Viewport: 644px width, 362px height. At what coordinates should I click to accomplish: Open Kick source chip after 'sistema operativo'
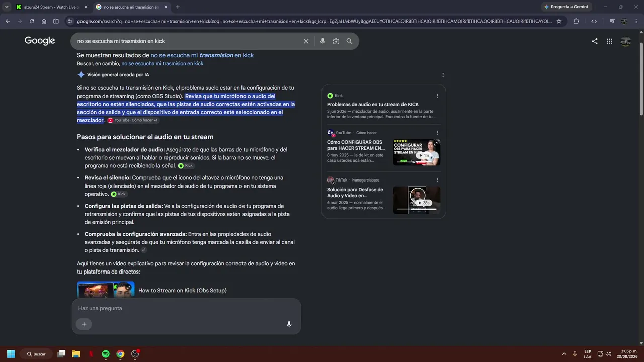click(119, 194)
